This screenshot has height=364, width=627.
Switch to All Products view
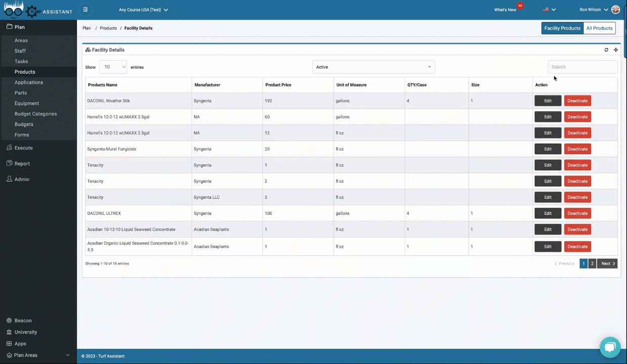[599, 28]
